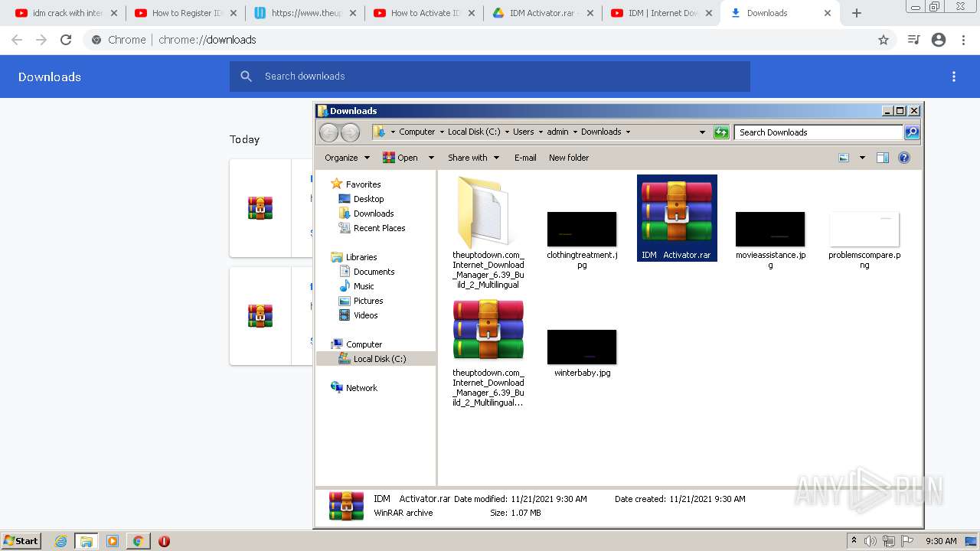Click volume icon in system tray
The image size is (980, 551).
click(x=871, y=541)
